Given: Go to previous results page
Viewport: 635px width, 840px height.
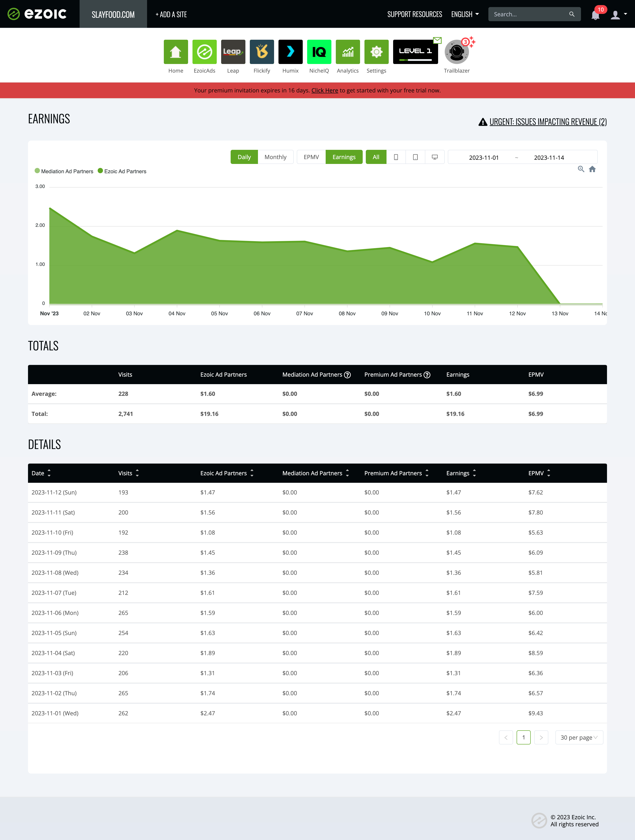Looking at the screenshot, I should pyautogui.click(x=506, y=737).
